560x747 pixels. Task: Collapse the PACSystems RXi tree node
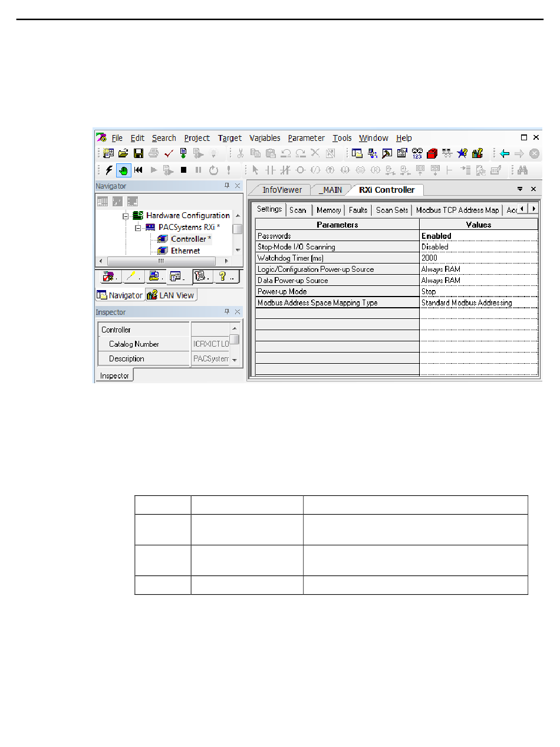137,227
